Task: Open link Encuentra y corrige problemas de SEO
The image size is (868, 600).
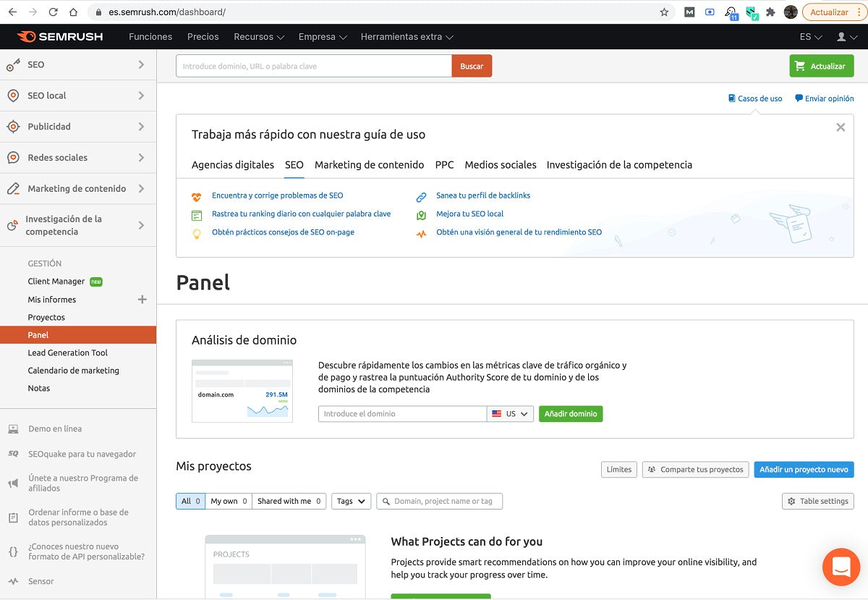Action: point(277,195)
